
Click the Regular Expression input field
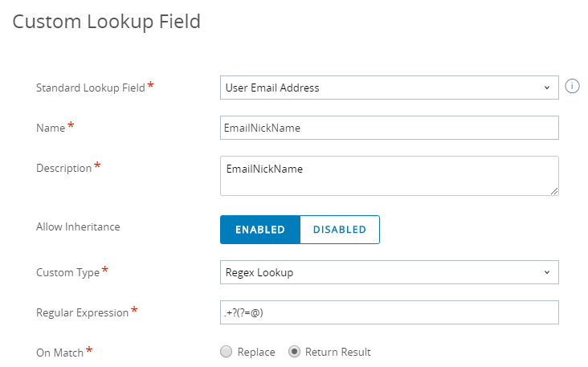point(389,312)
